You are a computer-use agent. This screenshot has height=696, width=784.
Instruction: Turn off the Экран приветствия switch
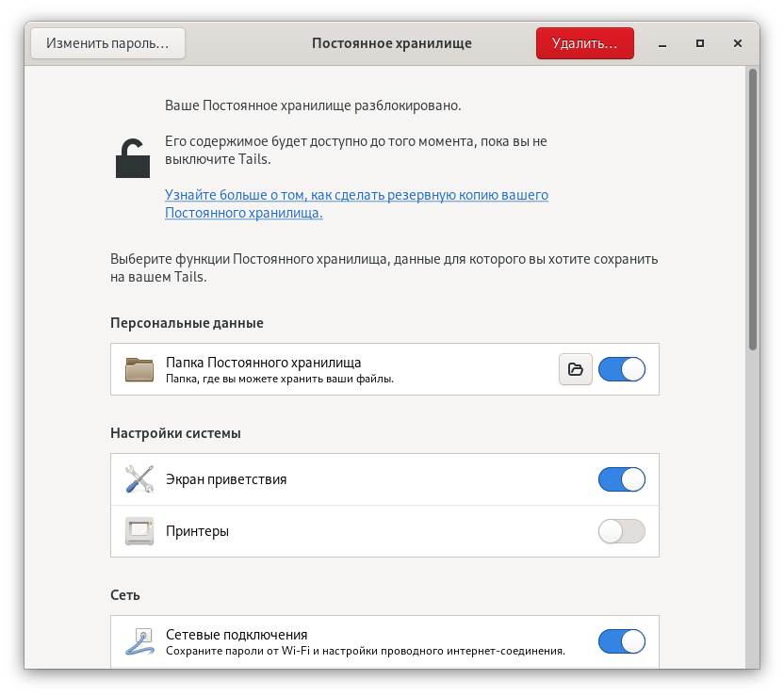tap(621, 479)
